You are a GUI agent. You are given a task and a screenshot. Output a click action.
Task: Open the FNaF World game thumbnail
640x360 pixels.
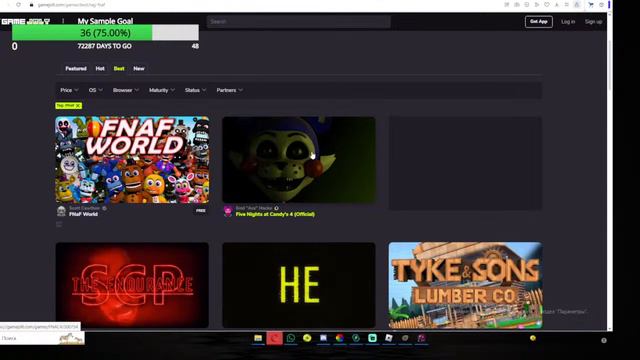click(x=132, y=160)
